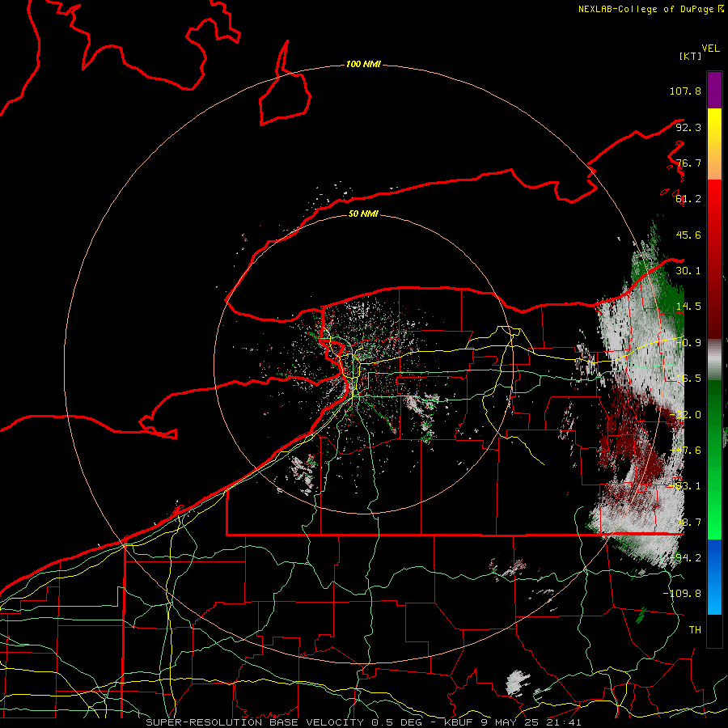Click the -63.1 legend value
This screenshot has width=728, height=728.
[x=685, y=486]
